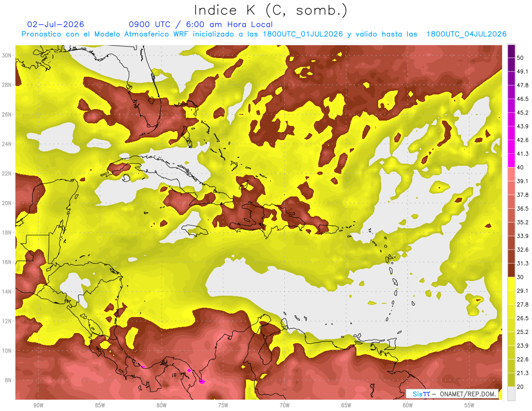Viewport: 532px width, 411px height.
Task: Click the '18N' latitude label
Action: [8, 233]
